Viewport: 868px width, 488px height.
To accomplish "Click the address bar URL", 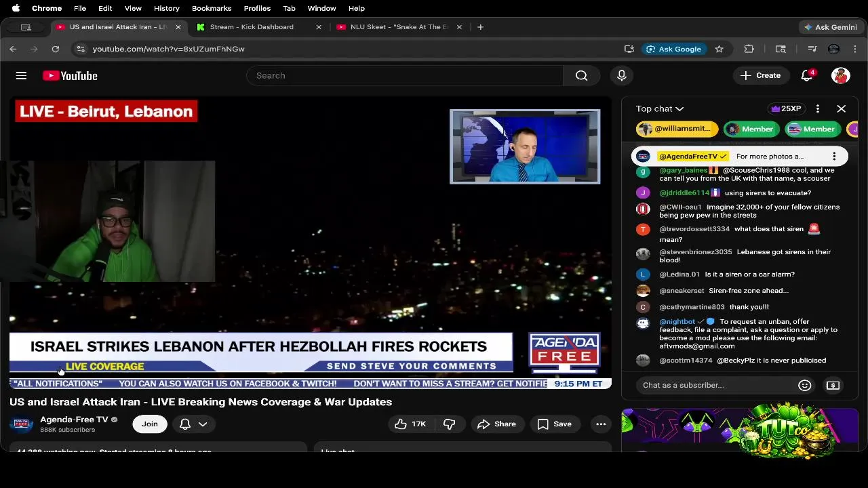I will (x=169, y=49).
